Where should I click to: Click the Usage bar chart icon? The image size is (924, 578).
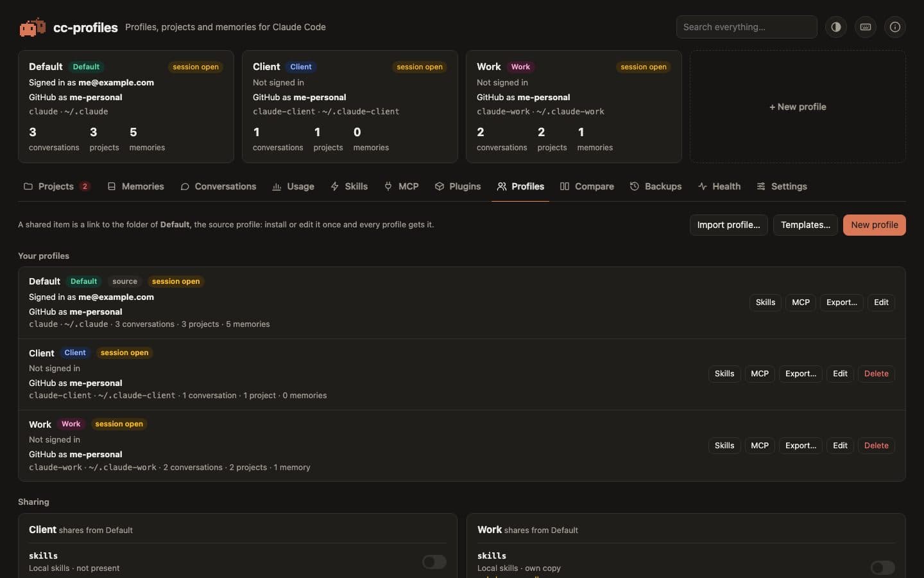(x=277, y=186)
